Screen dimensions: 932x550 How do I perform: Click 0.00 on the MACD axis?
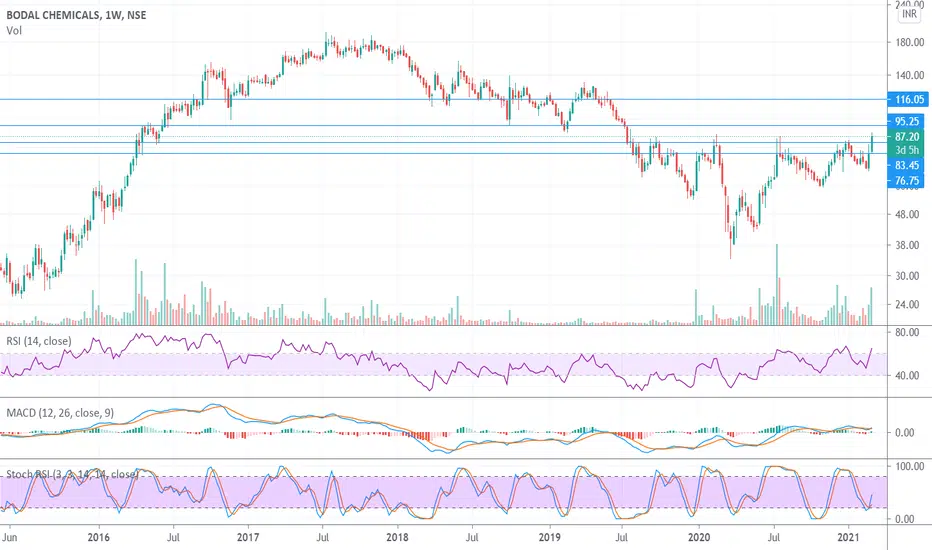[x=905, y=433]
